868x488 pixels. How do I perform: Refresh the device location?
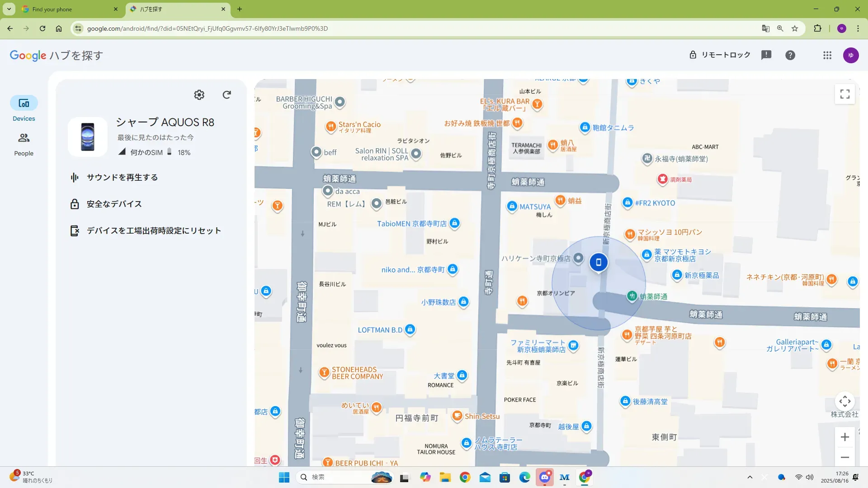227,95
